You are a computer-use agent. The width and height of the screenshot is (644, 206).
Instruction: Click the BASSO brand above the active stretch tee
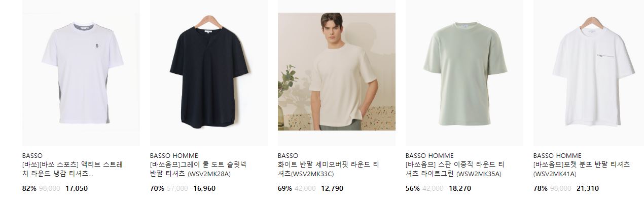32,155
